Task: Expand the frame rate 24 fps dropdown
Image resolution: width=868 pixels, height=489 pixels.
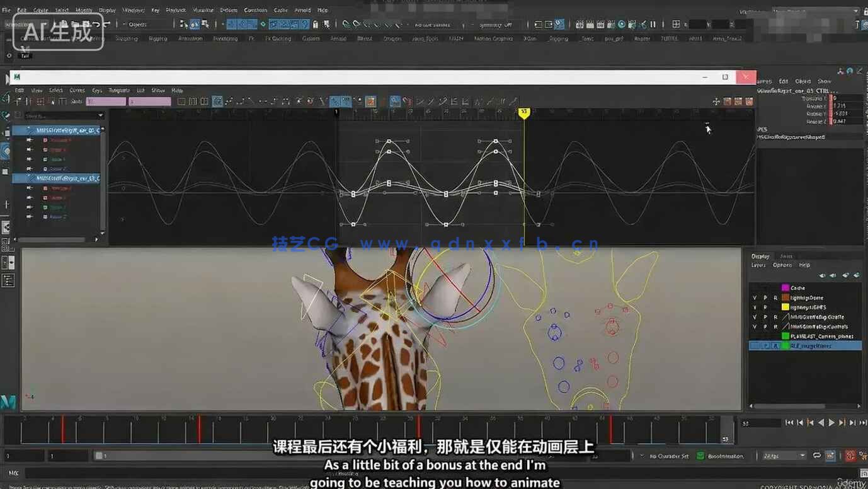Action: coord(802,456)
